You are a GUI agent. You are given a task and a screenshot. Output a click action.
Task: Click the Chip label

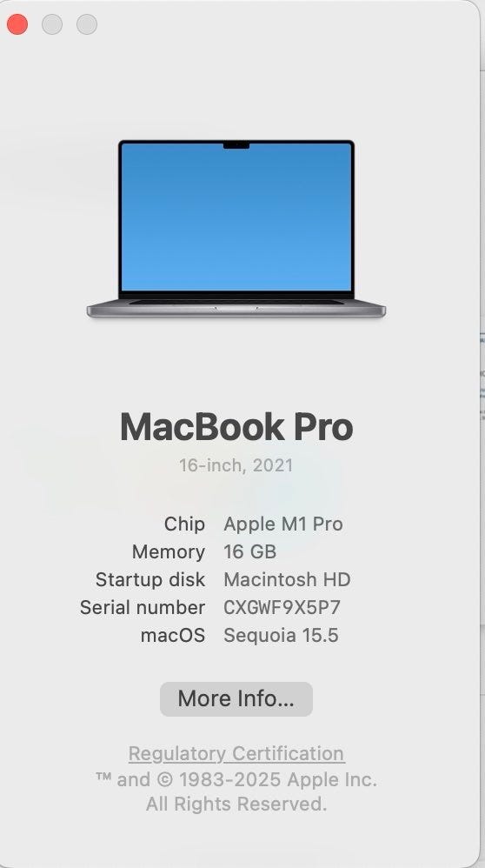point(184,524)
